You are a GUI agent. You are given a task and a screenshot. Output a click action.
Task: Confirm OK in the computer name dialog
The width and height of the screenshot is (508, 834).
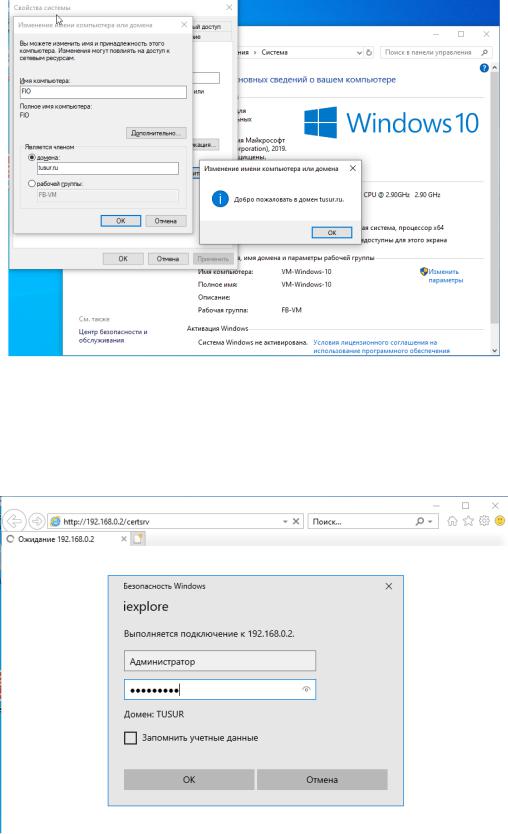tap(121, 221)
